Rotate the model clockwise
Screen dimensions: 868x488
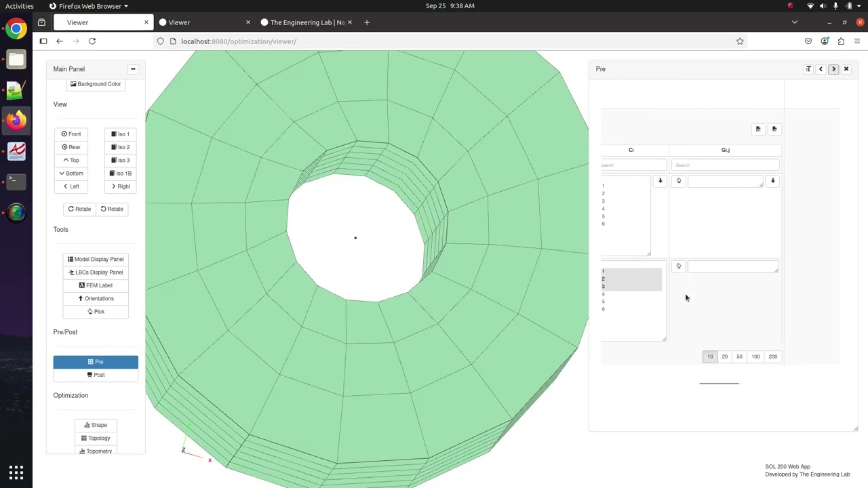point(79,209)
